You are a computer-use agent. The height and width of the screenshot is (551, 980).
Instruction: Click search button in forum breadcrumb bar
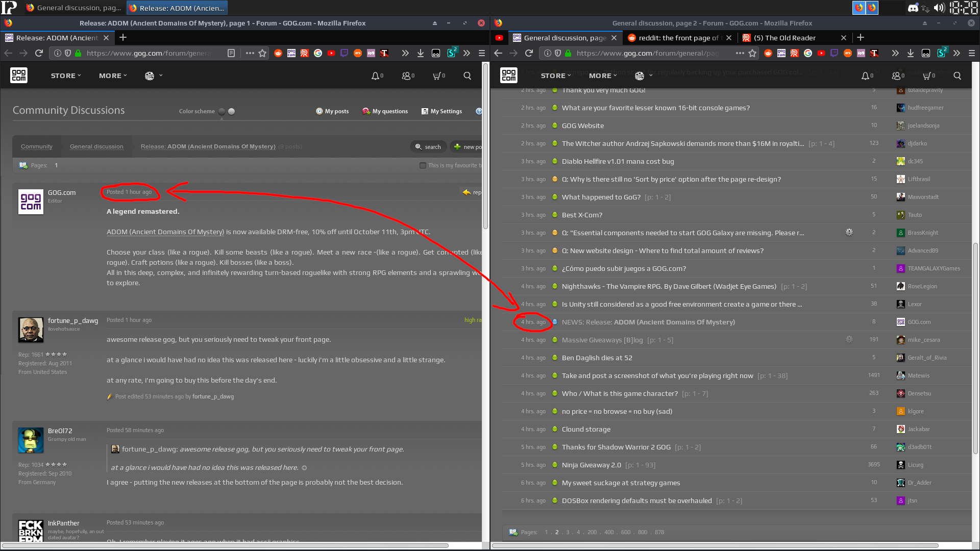428,147
